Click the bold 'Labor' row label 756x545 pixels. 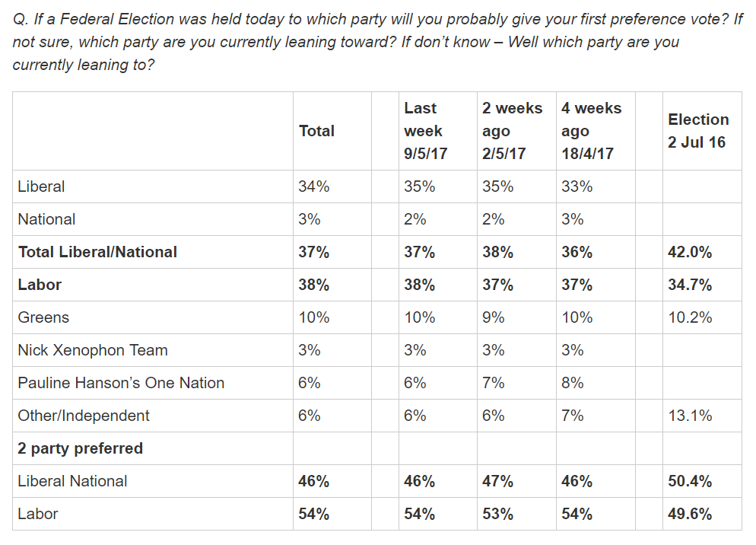[40, 285]
